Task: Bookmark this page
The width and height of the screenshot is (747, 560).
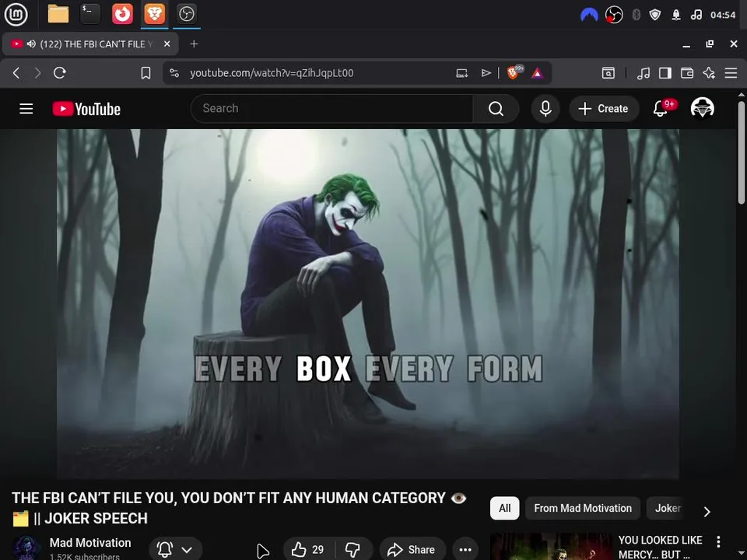Action: tap(146, 73)
